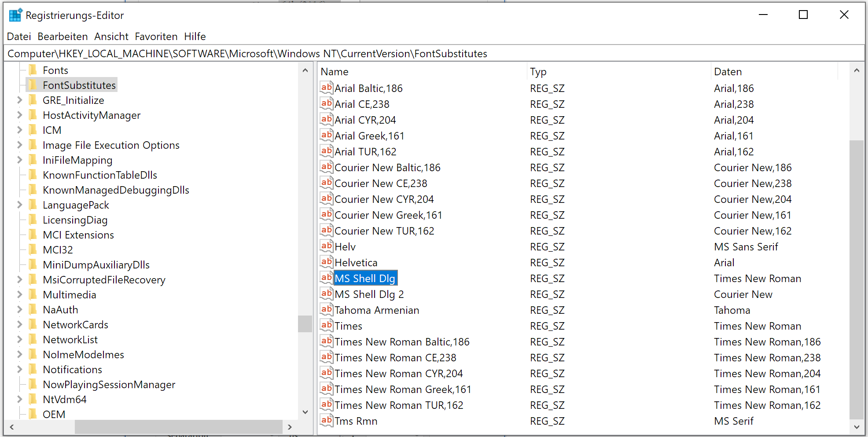Open the Favoriten menu
Image resolution: width=868 pixels, height=437 pixels.
[156, 37]
